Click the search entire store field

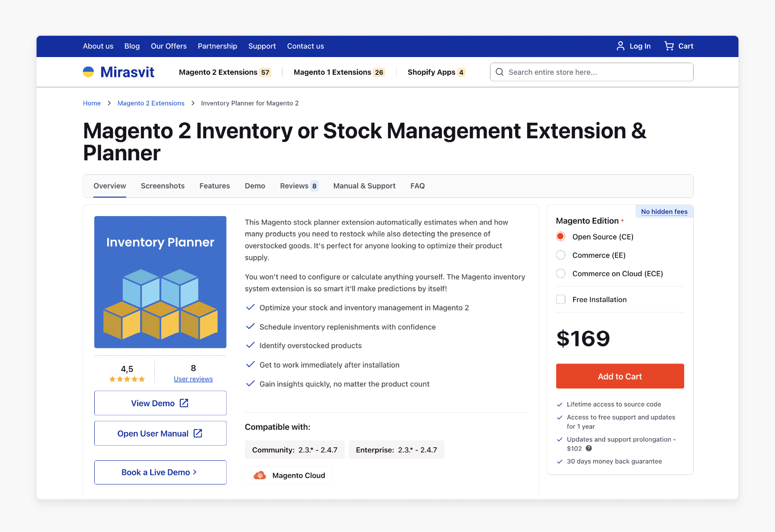(592, 72)
